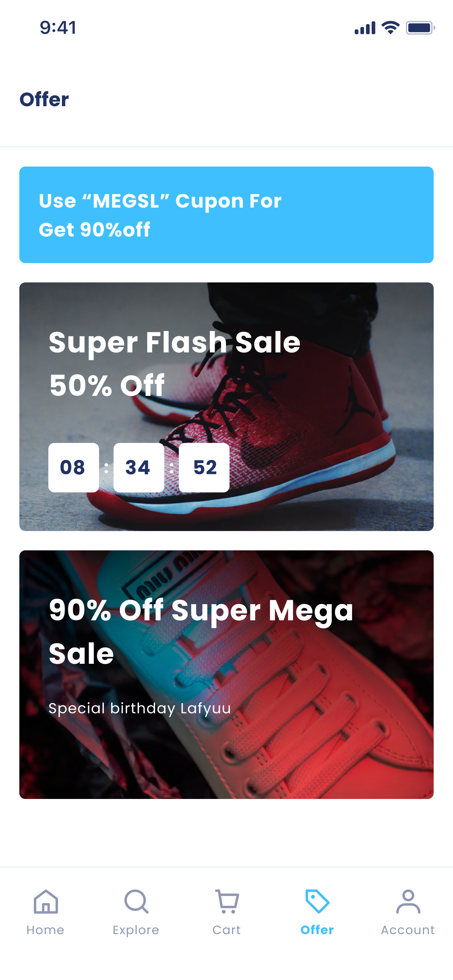The width and height of the screenshot is (453, 980).
Task: Tap the cellular signal bars icon
Action: [365, 28]
